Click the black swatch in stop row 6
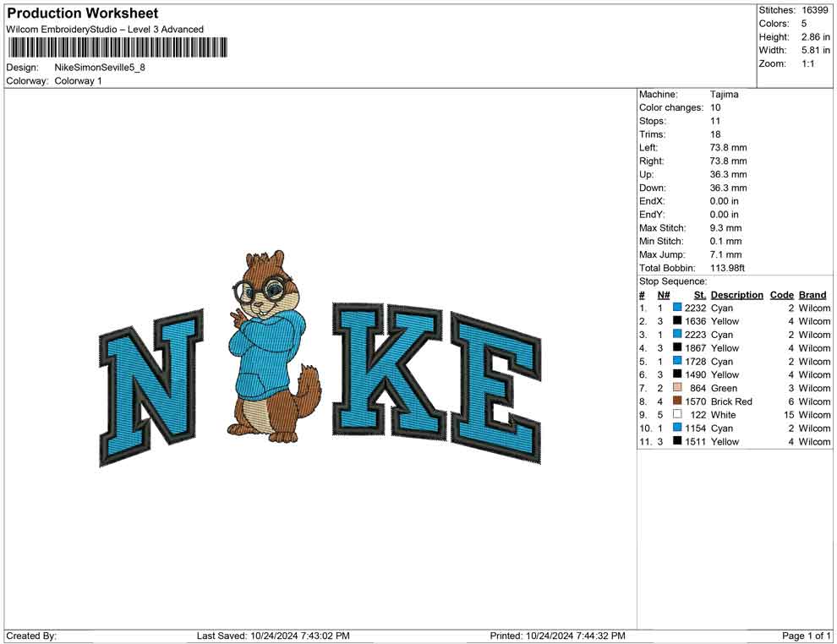 point(677,374)
